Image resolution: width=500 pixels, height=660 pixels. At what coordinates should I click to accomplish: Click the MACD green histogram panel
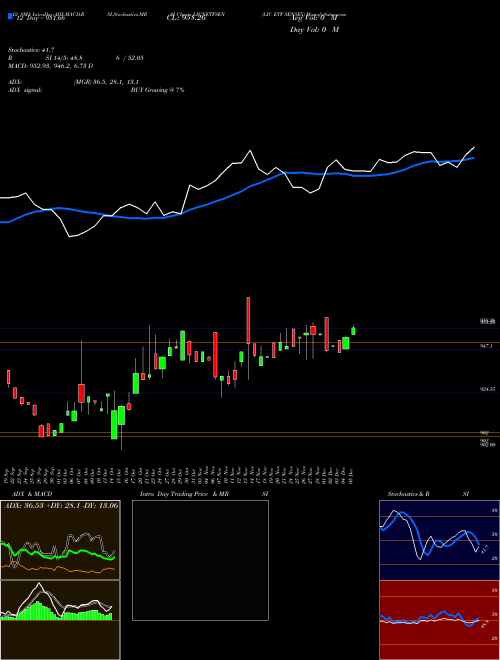(60, 620)
